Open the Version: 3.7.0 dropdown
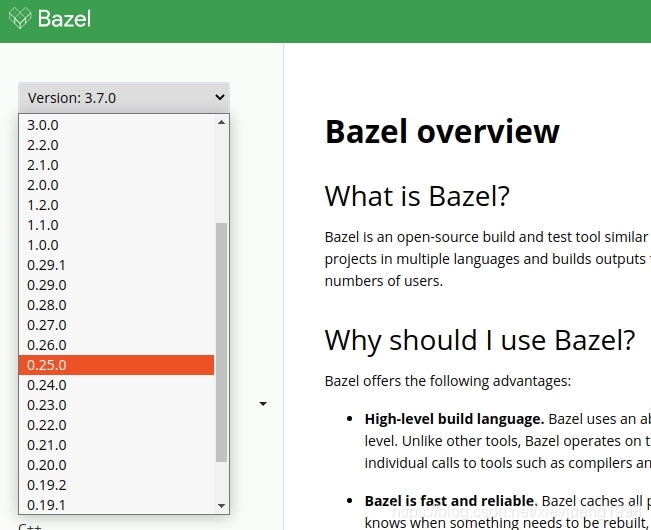The height and width of the screenshot is (530, 651). point(124,98)
